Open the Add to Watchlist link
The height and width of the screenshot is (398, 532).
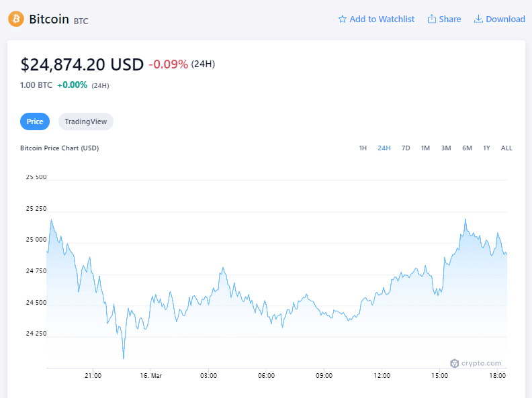[382, 19]
